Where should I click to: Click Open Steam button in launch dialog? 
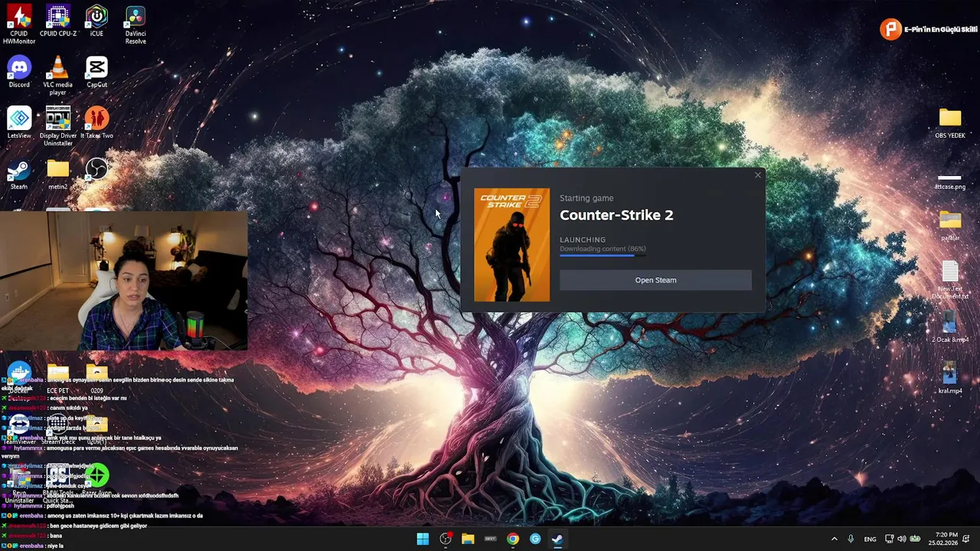pyautogui.click(x=655, y=280)
